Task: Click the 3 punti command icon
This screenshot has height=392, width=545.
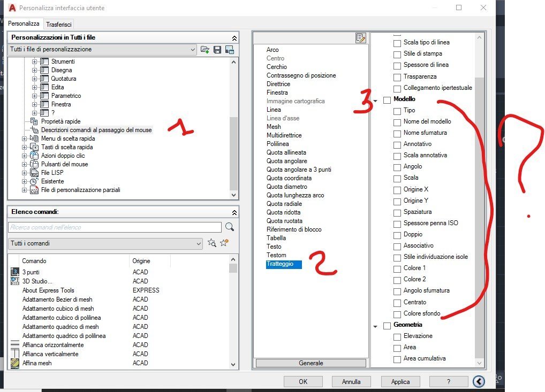Action: point(15,272)
